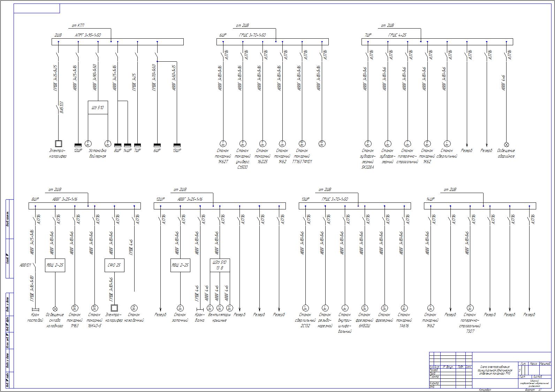
Task: Select "Станок поперечно-строгальный 7307" label
Action: tap(470, 323)
